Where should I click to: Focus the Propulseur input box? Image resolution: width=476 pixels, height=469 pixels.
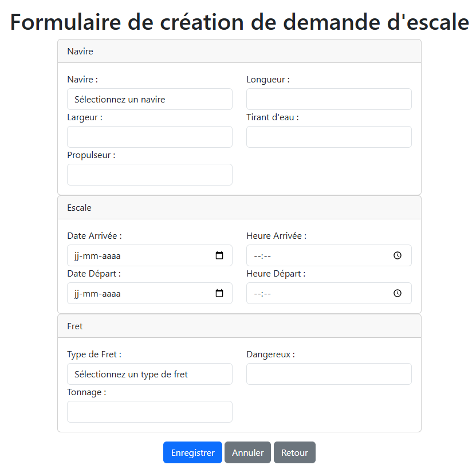pyautogui.click(x=150, y=175)
